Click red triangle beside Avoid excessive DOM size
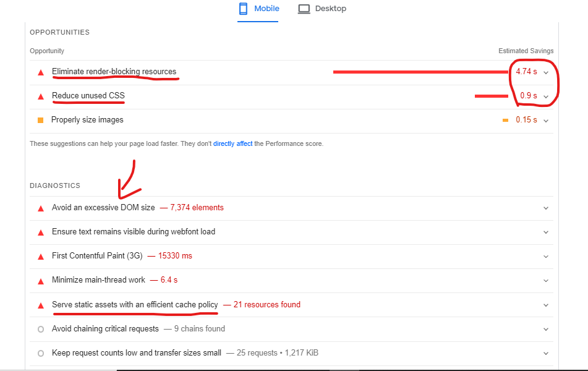 click(x=41, y=208)
